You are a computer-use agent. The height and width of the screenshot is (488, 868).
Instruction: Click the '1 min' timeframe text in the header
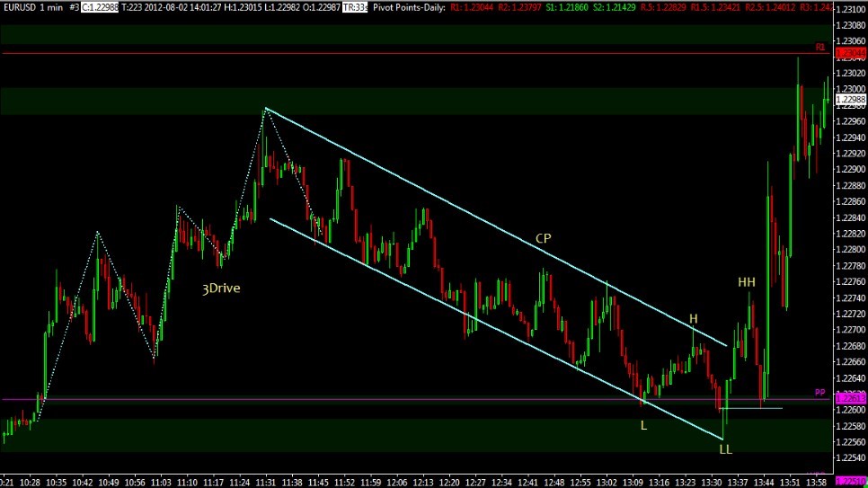pyautogui.click(x=51, y=8)
